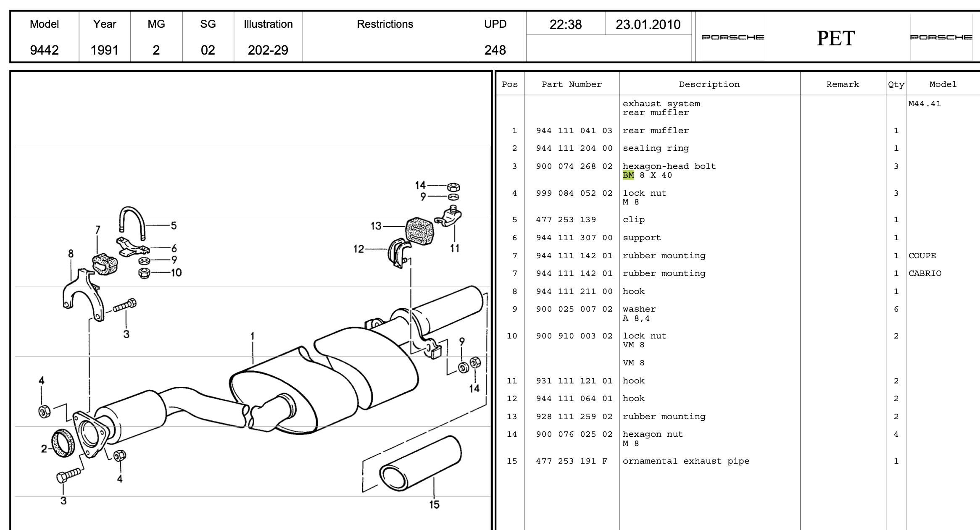Click part number 944 111 307 00
The height and width of the screenshot is (530, 980).
click(574, 238)
